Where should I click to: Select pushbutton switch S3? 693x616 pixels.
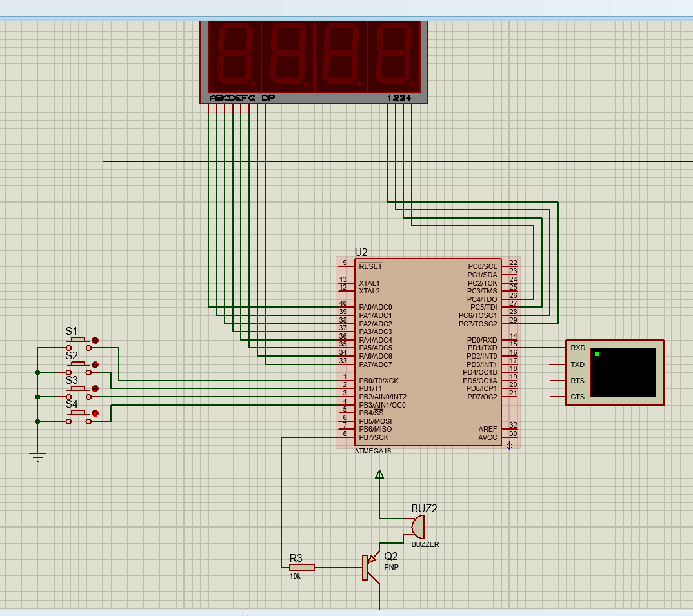pyautogui.click(x=79, y=388)
